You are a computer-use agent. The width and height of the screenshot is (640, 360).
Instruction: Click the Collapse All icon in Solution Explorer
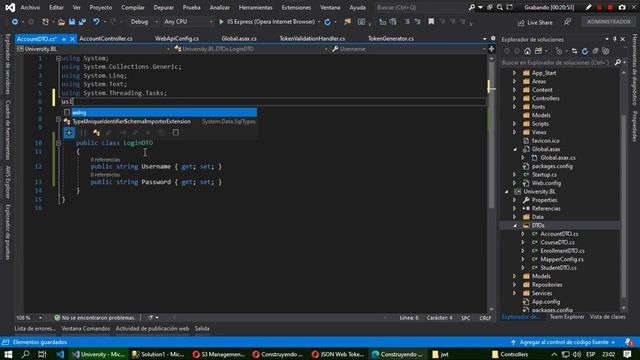tap(596, 51)
